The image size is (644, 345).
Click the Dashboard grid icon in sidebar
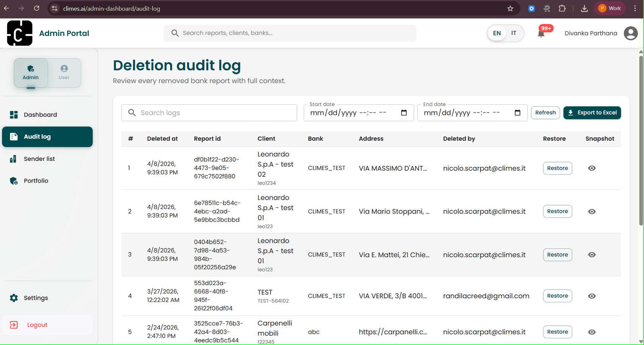click(14, 115)
